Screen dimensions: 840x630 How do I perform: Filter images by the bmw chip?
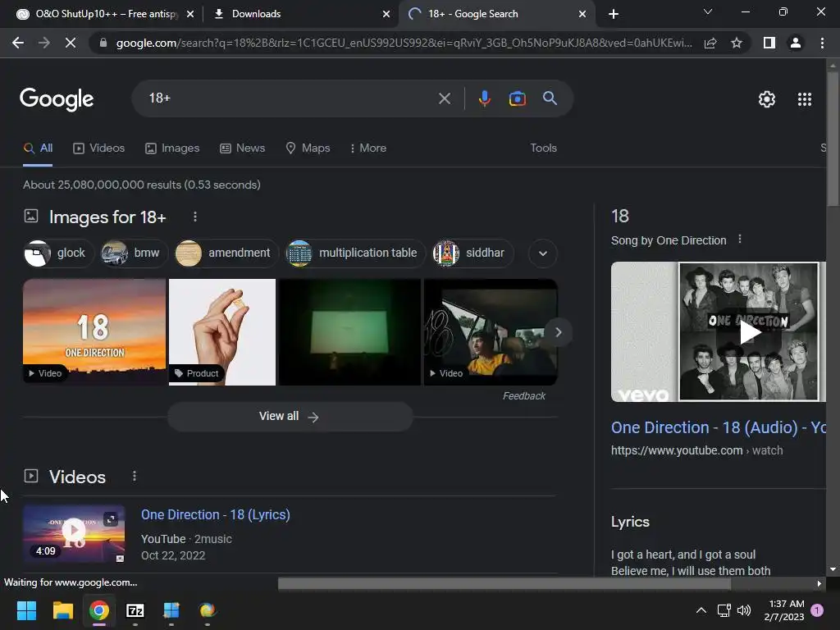[x=134, y=253]
